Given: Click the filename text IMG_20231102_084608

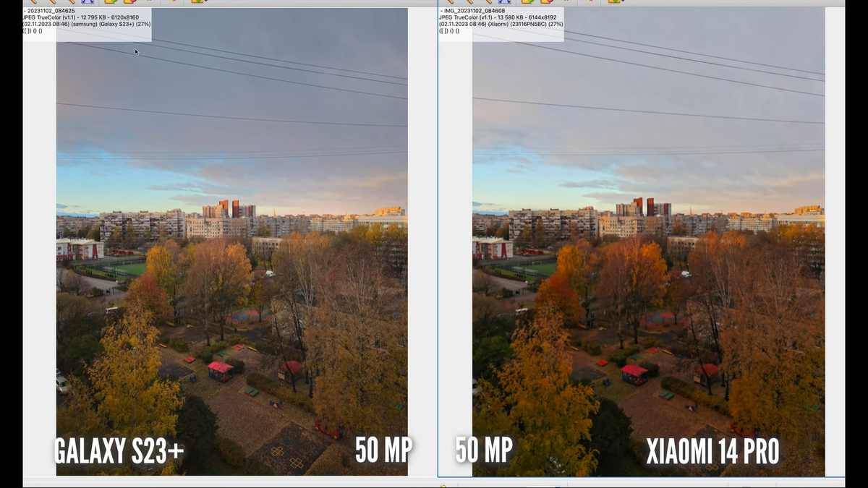Looking at the screenshot, I should pos(475,11).
